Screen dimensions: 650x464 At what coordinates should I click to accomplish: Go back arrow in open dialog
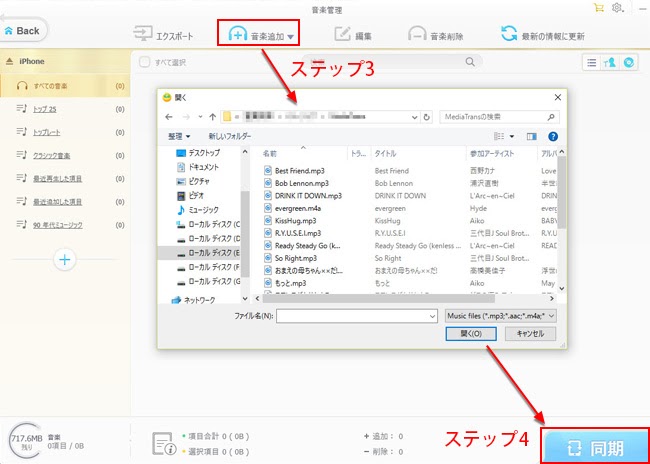click(169, 117)
